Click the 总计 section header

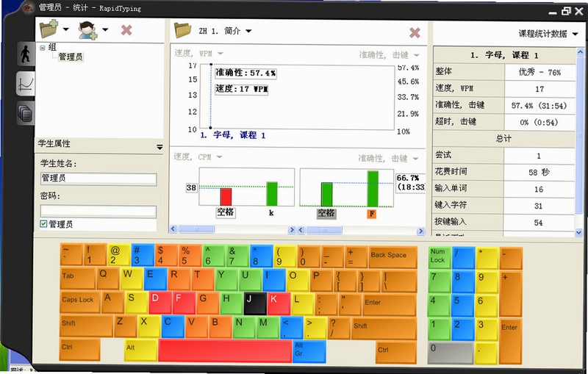tap(503, 139)
